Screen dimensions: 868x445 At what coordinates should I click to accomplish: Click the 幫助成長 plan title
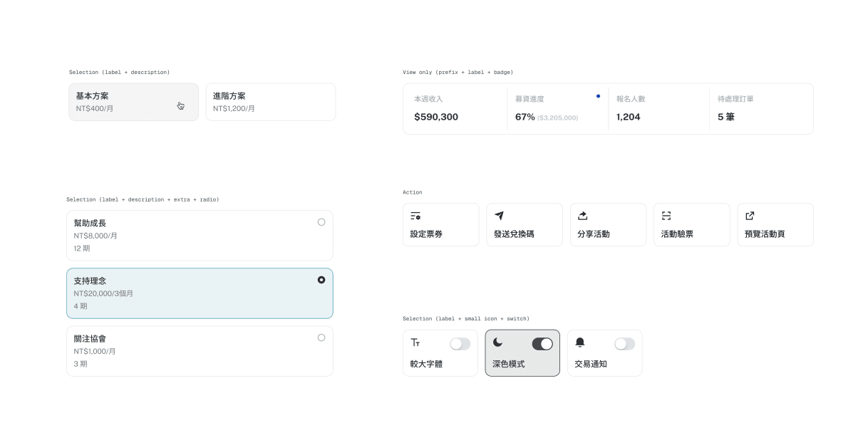(90, 223)
